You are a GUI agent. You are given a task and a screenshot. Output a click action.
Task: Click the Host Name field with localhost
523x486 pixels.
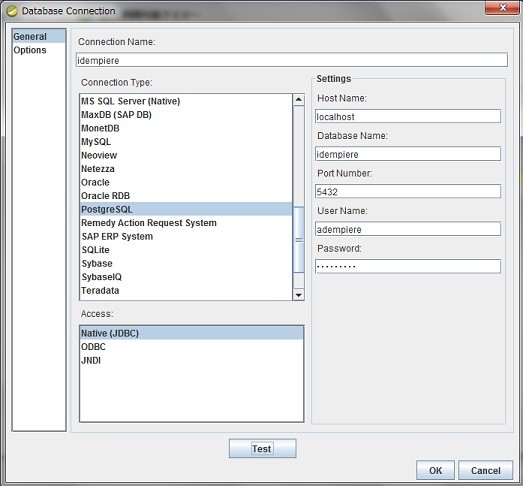[408, 116]
